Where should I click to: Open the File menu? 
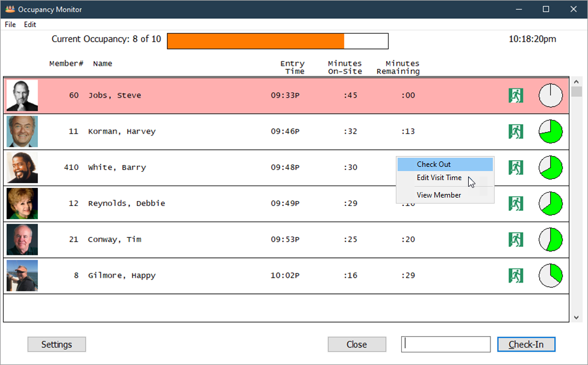tap(10, 25)
